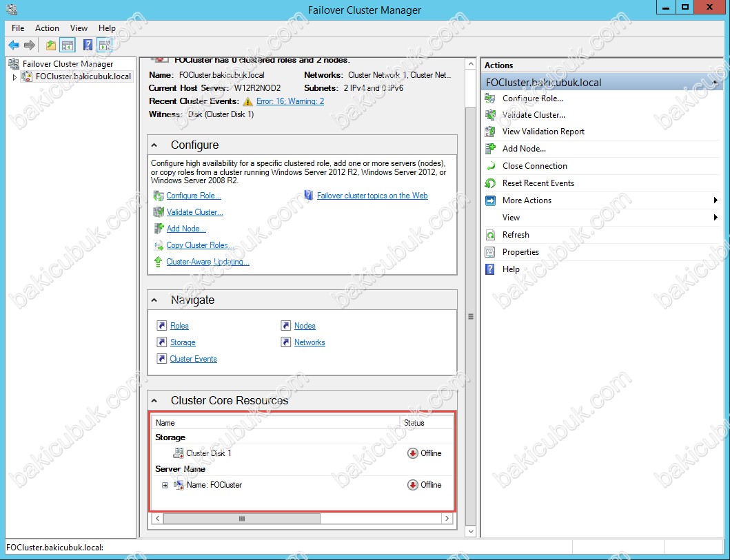Click the Reset Recent Events icon
Viewport: 730px width, 560px height.
(490, 183)
